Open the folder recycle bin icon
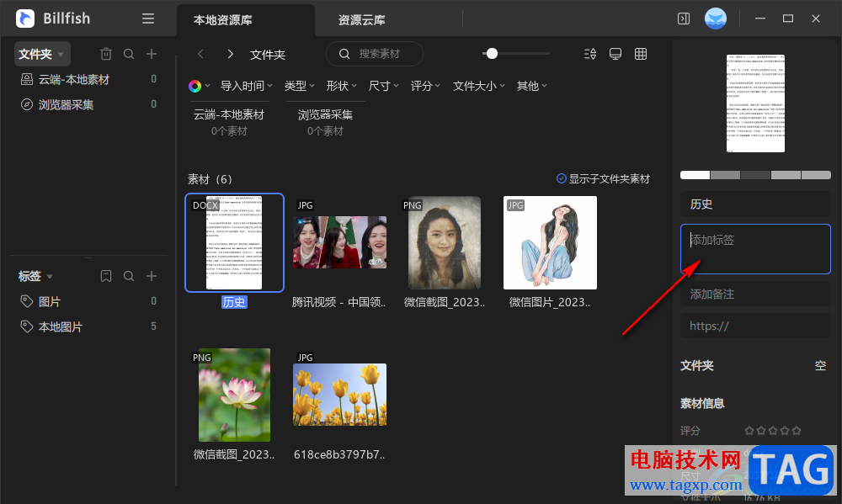Image resolution: width=842 pixels, height=504 pixels. tap(106, 54)
